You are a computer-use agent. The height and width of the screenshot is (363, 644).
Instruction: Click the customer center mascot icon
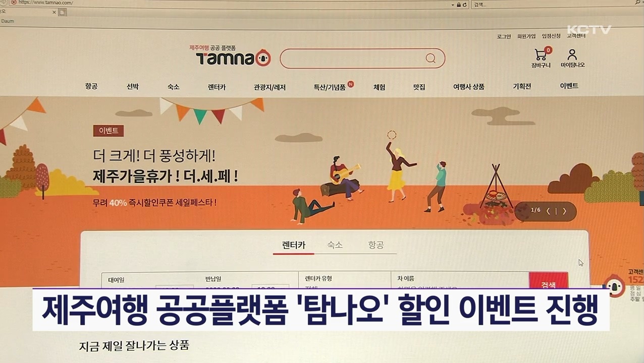(x=614, y=286)
